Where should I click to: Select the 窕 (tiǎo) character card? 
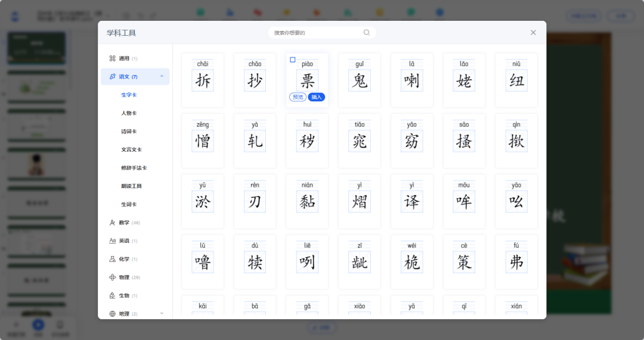pyautogui.click(x=360, y=141)
